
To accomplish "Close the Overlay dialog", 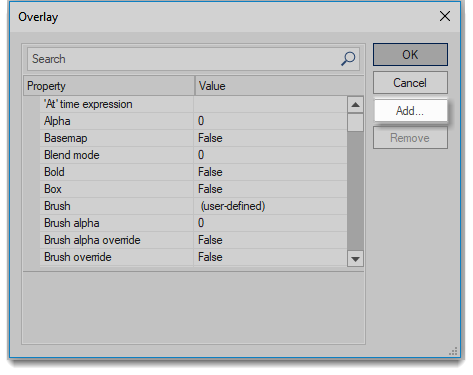I will (445, 16).
